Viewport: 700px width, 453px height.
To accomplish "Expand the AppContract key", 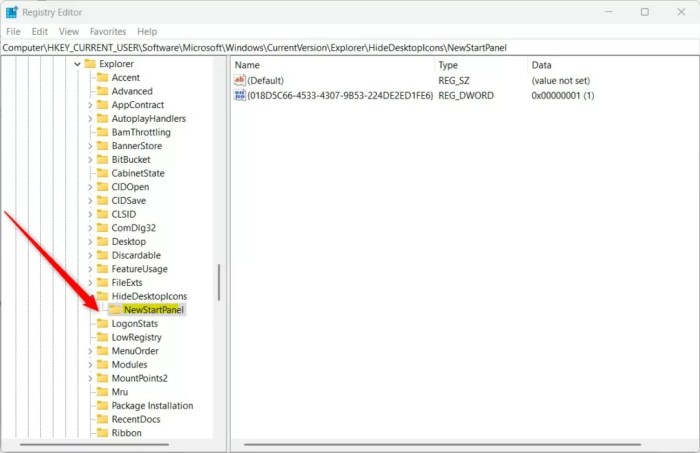I will click(x=90, y=105).
